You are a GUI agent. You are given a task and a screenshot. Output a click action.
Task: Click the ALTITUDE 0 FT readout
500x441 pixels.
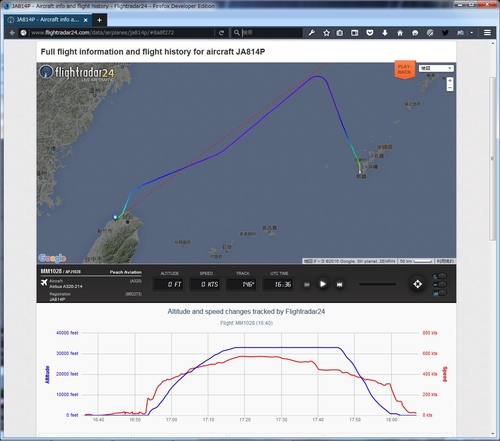tap(168, 284)
